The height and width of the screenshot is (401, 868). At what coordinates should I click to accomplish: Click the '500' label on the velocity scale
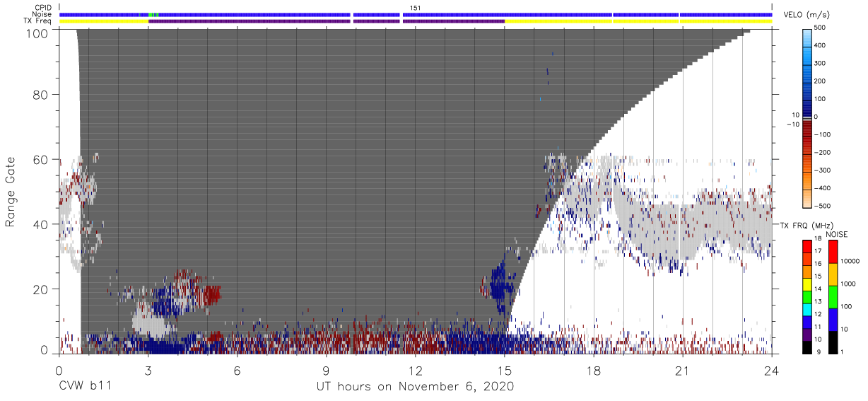click(821, 28)
